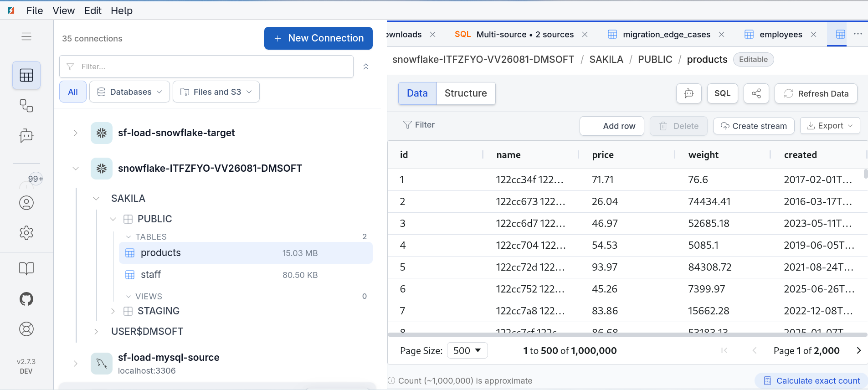Viewport: 868px width, 390px height.
Task: Open the tab overflow ellipsis menu
Action: click(x=858, y=34)
